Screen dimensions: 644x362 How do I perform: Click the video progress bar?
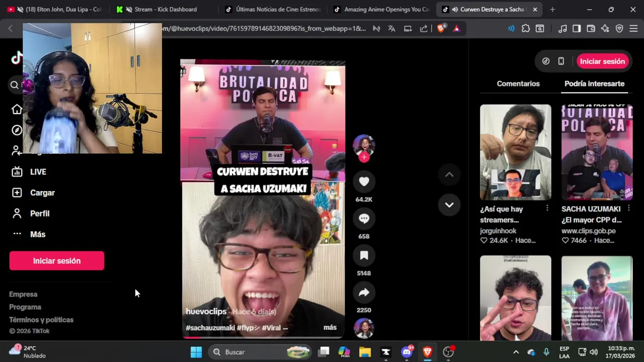pyautogui.click(x=263, y=337)
